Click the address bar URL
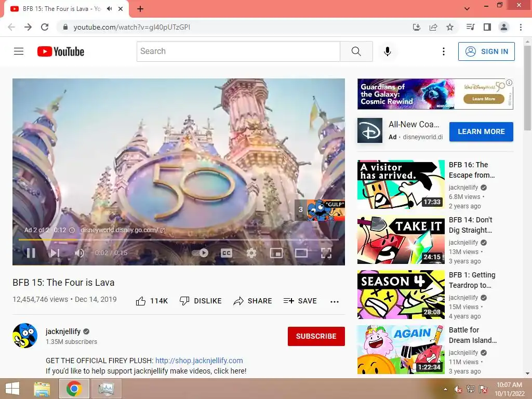This screenshot has width=532, height=399. (x=131, y=27)
